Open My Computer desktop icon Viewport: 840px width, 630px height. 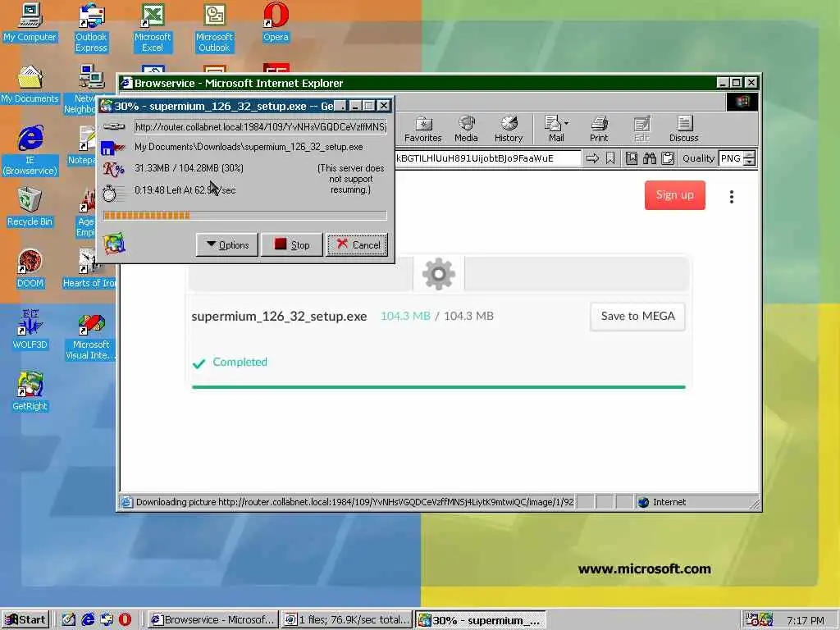point(30,22)
